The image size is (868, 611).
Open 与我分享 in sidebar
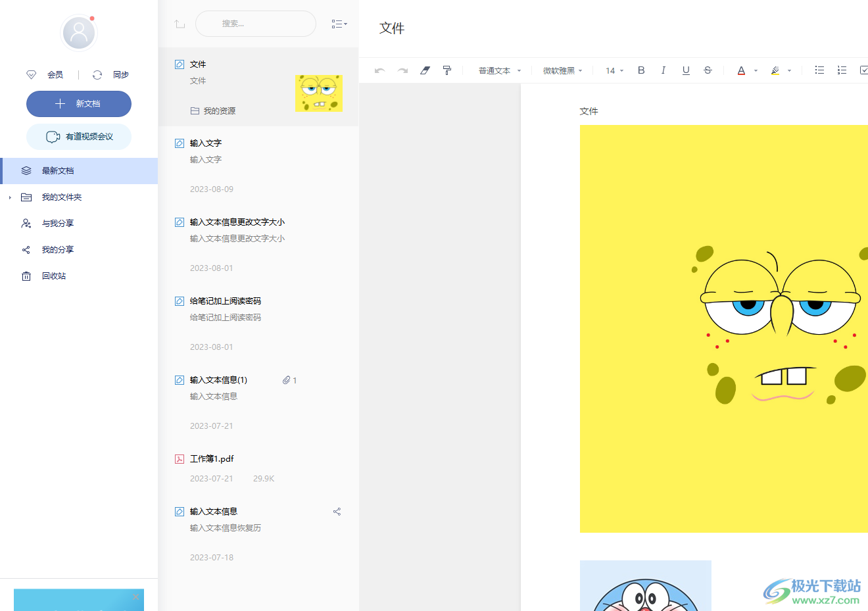click(x=79, y=224)
